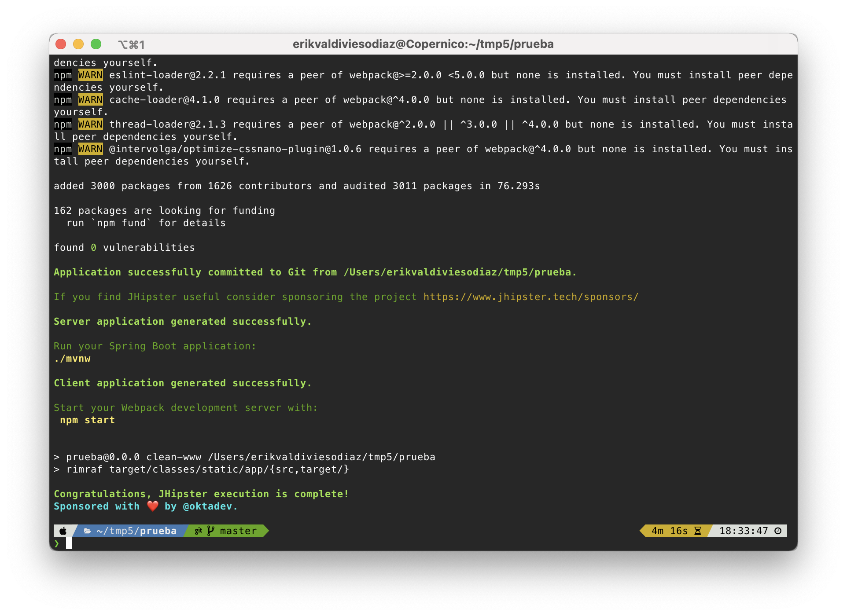
Task: Click the ~/tmp5/prueba prompt segment
Action: (136, 531)
